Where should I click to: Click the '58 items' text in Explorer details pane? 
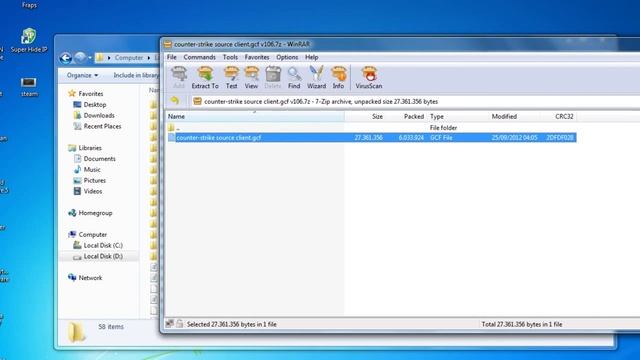click(111, 327)
